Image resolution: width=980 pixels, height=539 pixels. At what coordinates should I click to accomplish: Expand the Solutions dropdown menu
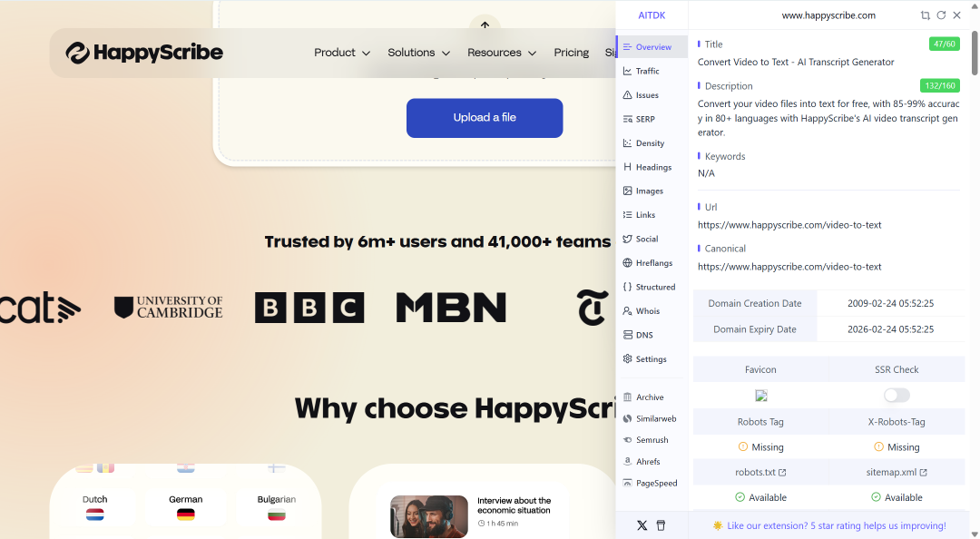pyautogui.click(x=418, y=53)
